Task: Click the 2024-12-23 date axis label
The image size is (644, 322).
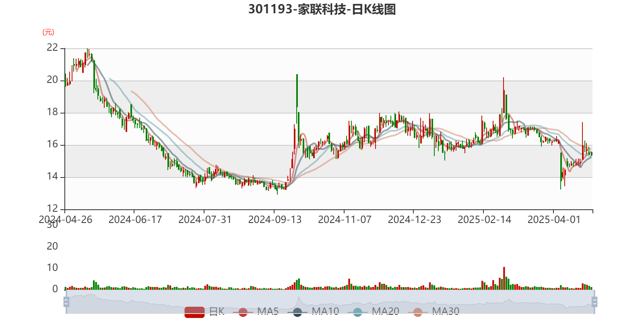Action: [414, 219]
